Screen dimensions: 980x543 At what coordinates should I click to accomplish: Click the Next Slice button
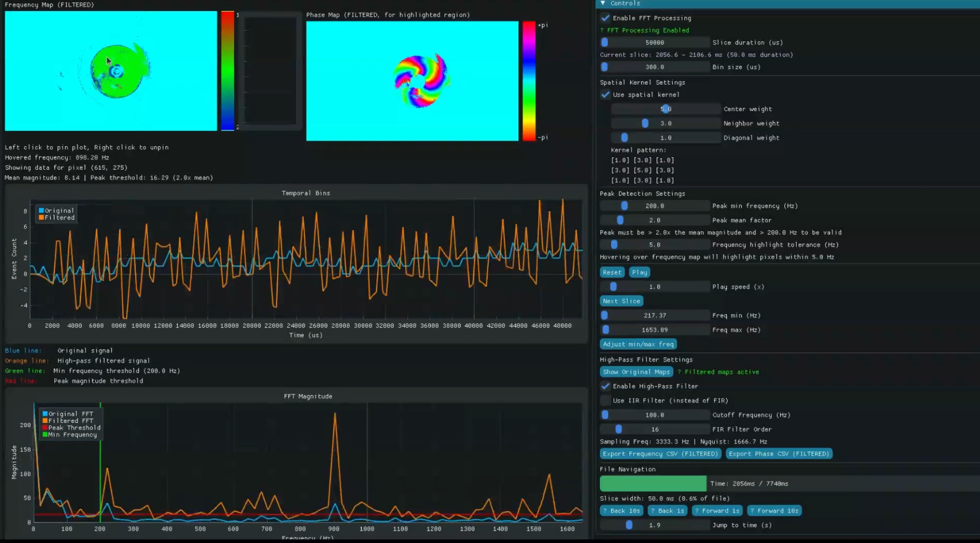click(x=621, y=301)
